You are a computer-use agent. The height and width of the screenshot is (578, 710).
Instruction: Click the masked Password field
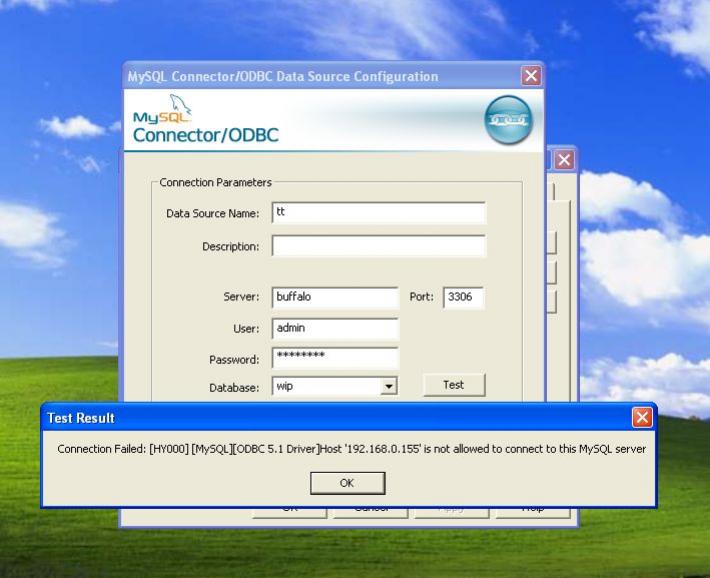tap(335, 358)
